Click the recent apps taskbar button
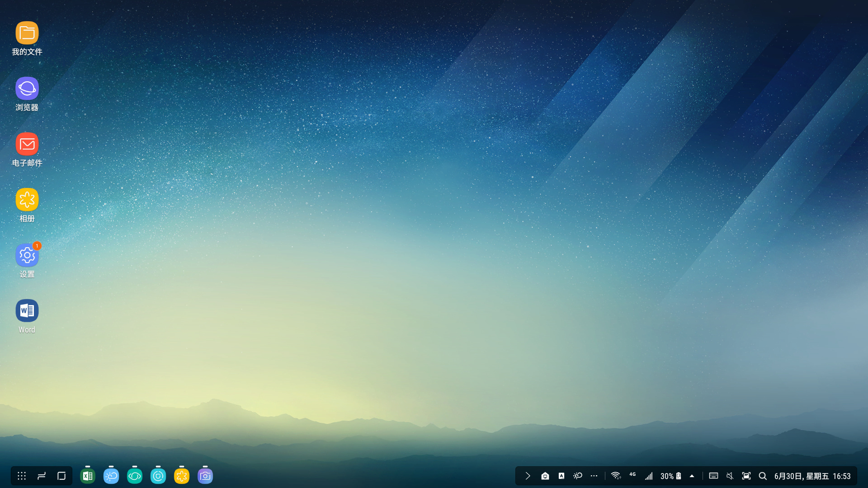The width and height of the screenshot is (868, 488). [42, 476]
